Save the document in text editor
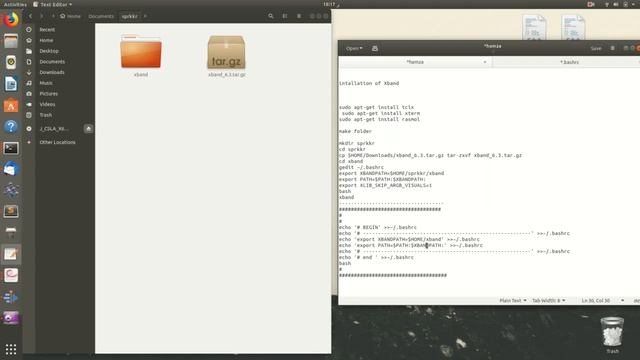 [x=596, y=49]
